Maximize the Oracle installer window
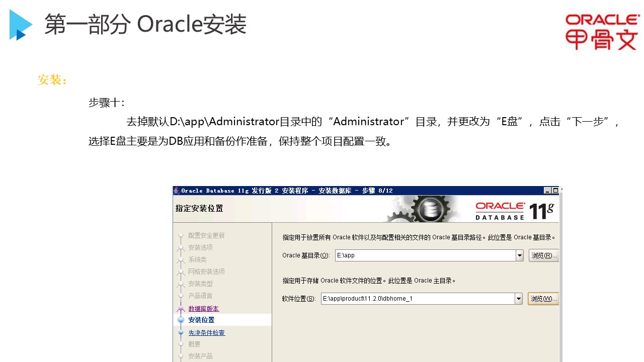 click(x=555, y=191)
